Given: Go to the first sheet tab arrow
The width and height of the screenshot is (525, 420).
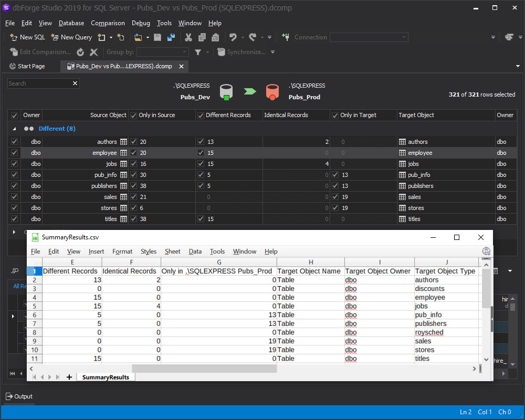Looking at the screenshot, I should pos(34,377).
